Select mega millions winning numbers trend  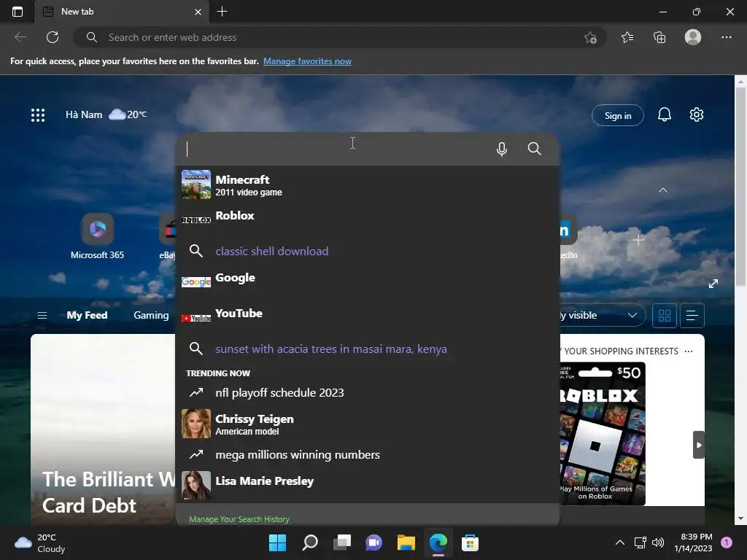(368, 455)
